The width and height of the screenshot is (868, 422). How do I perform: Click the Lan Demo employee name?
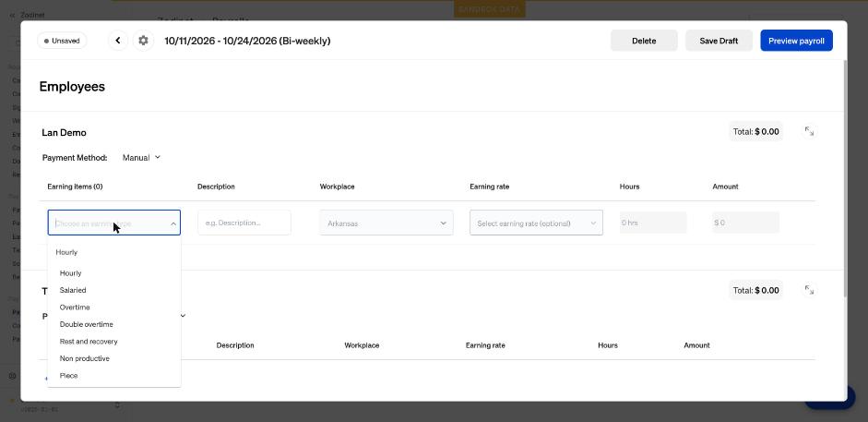pyautogui.click(x=65, y=132)
